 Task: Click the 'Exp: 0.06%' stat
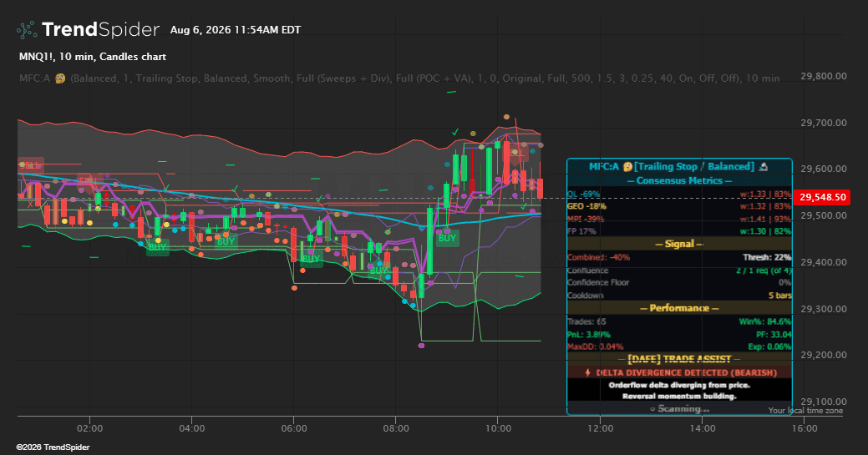tap(770, 346)
